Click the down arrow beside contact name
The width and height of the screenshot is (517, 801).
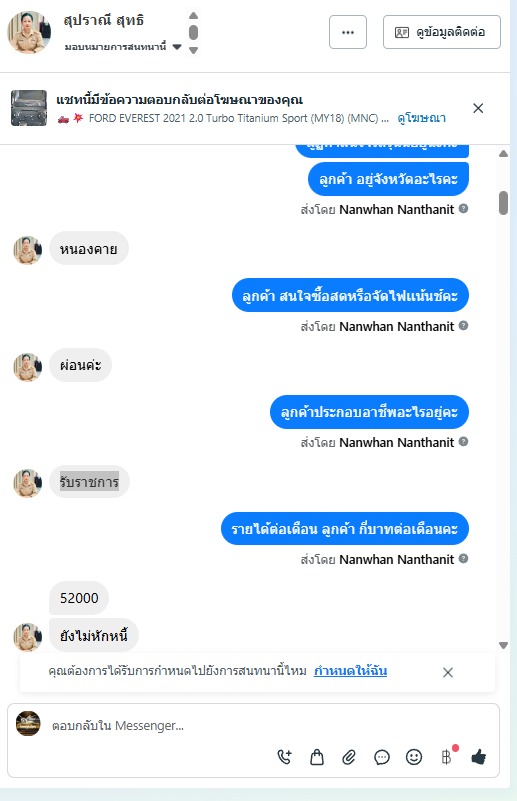[194, 50]
